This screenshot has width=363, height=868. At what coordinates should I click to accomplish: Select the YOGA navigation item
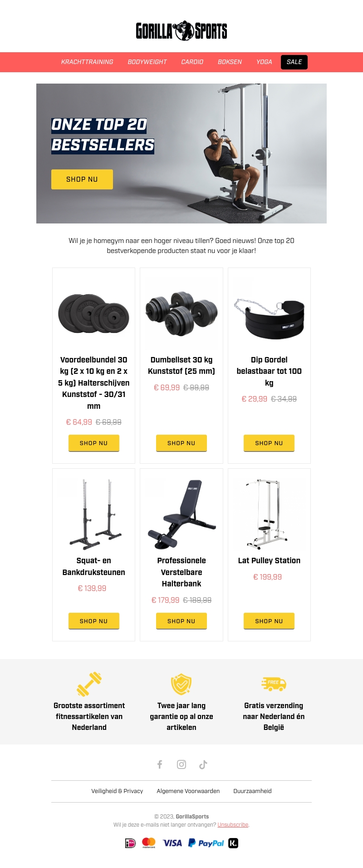[x=264, y=62]
